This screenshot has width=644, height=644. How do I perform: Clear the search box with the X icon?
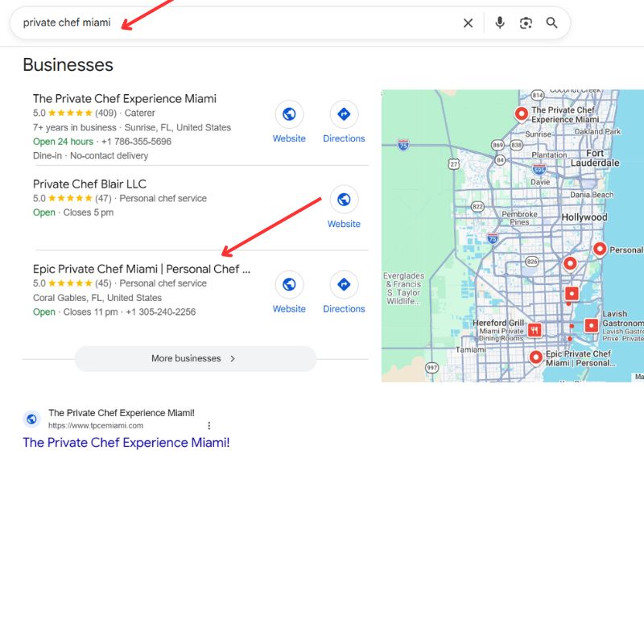(468, 23)
